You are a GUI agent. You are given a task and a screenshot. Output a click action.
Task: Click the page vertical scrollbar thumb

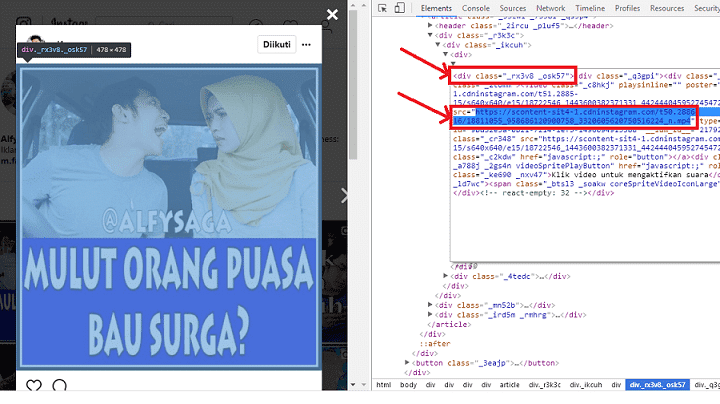(353, 85)
